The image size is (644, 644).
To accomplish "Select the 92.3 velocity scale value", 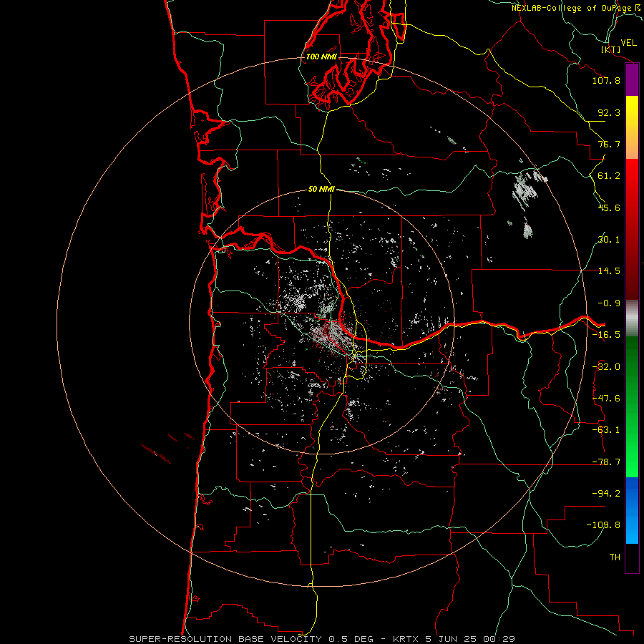I will (x=609, y=112).
